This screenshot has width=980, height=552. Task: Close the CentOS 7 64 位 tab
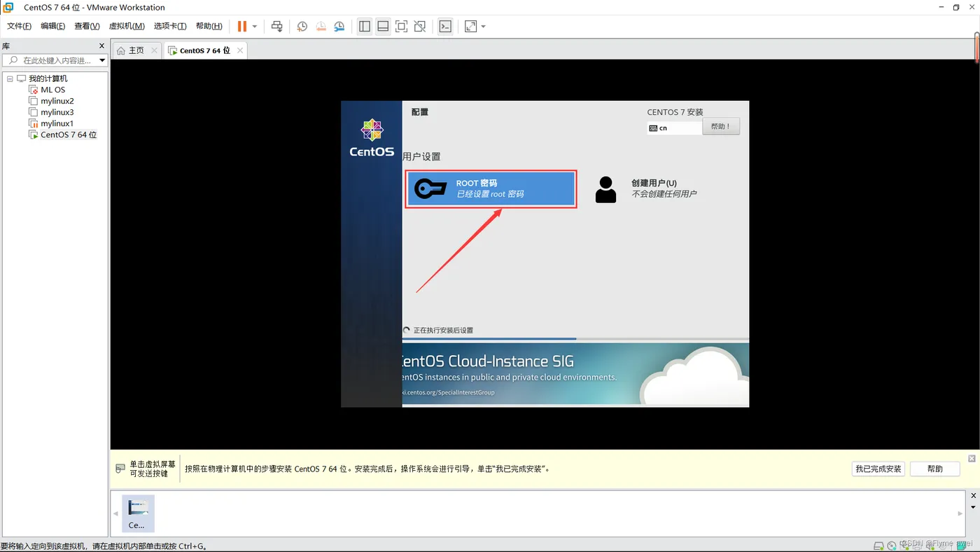240,50
